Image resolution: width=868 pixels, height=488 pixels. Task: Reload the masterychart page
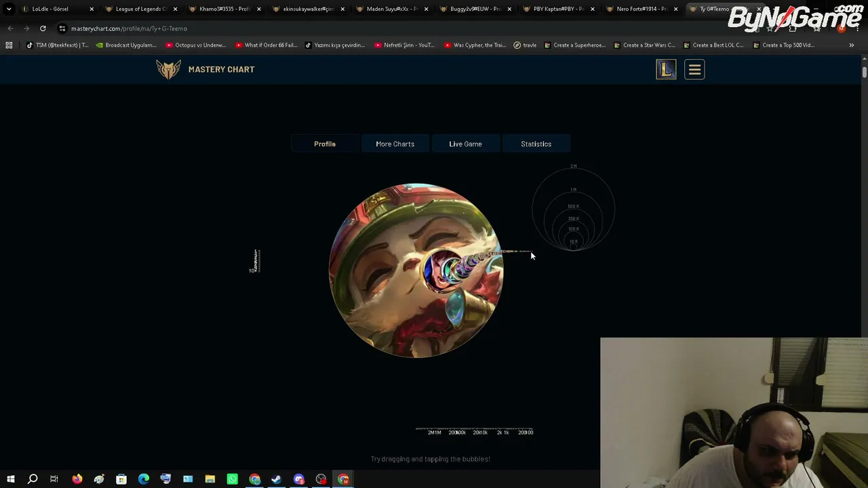coord(43,28)
